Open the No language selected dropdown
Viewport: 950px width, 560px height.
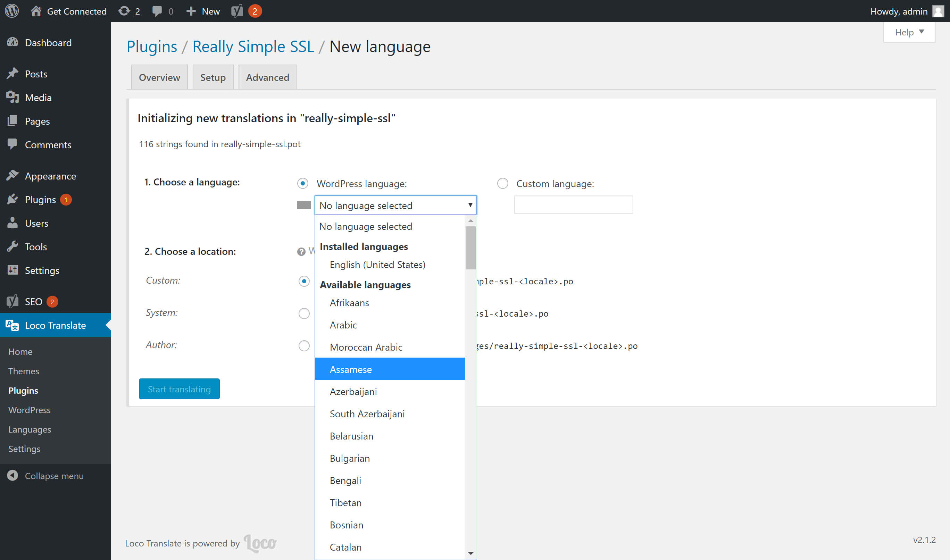point(396,205)
